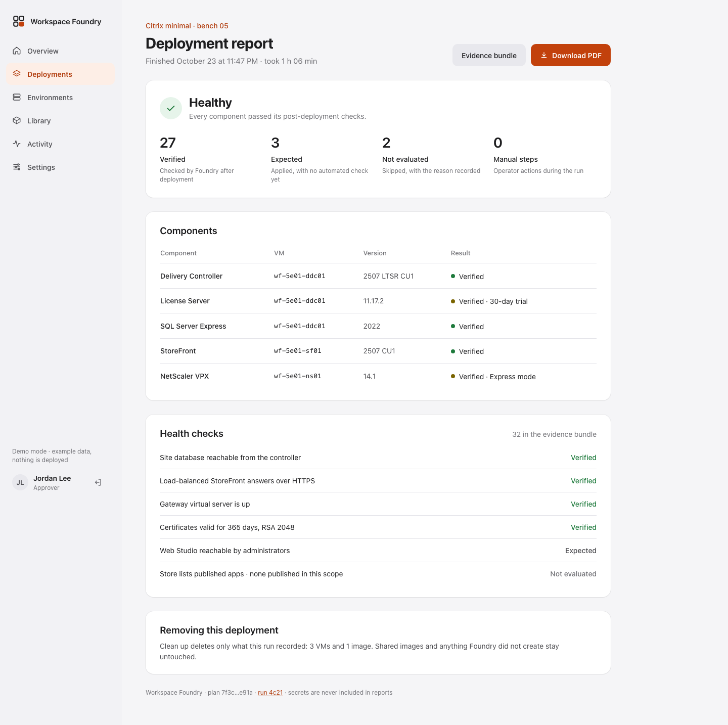Open the Activity section
Image resolution: width=728 pixels, height=725 pixels.
coord(61,144)
